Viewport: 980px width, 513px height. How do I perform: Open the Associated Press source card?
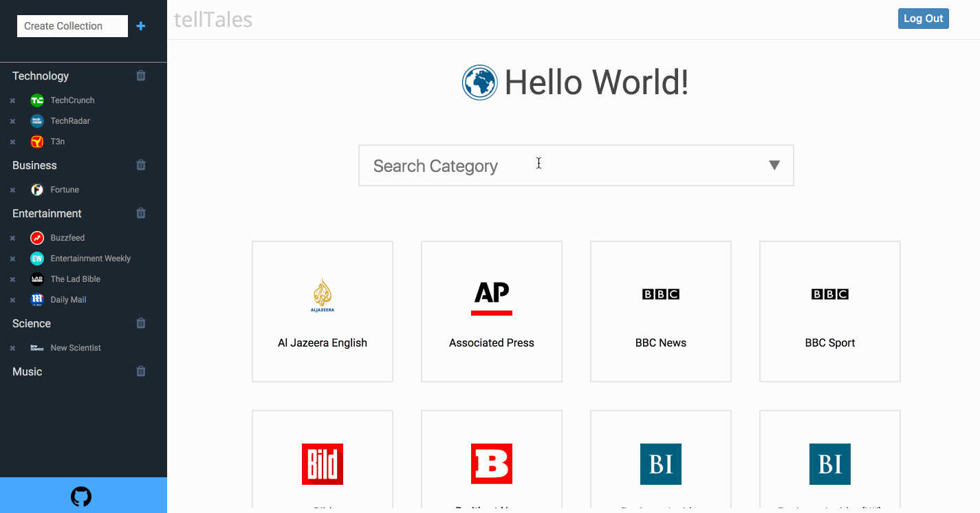(x=492, y=312)
